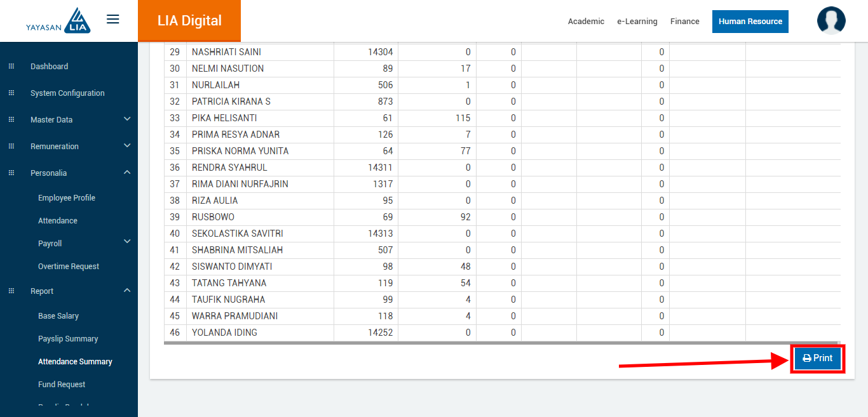Collapse the Personalia menu chevron
The image size is (868, 417).
pos(127,173)
